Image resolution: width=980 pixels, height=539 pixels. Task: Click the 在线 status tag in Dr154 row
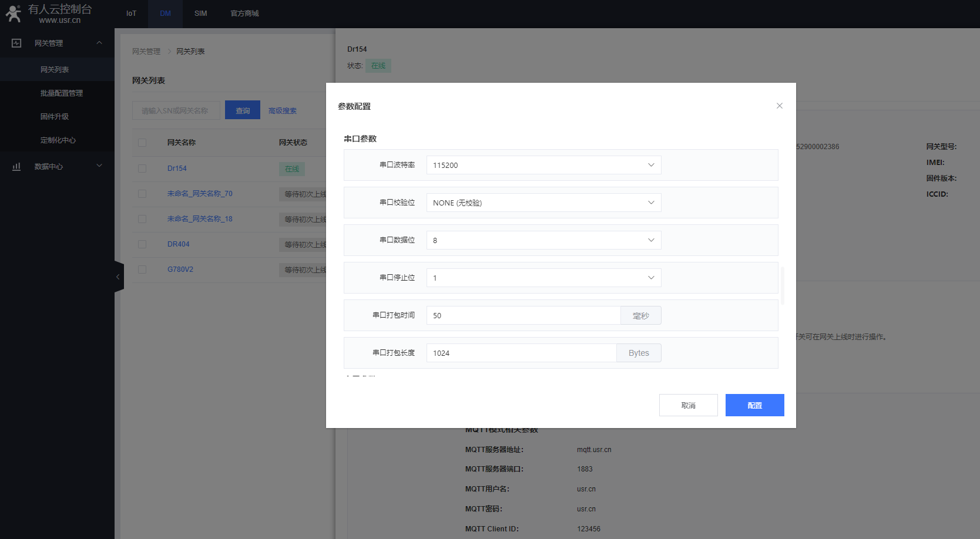tap(292, 169)
